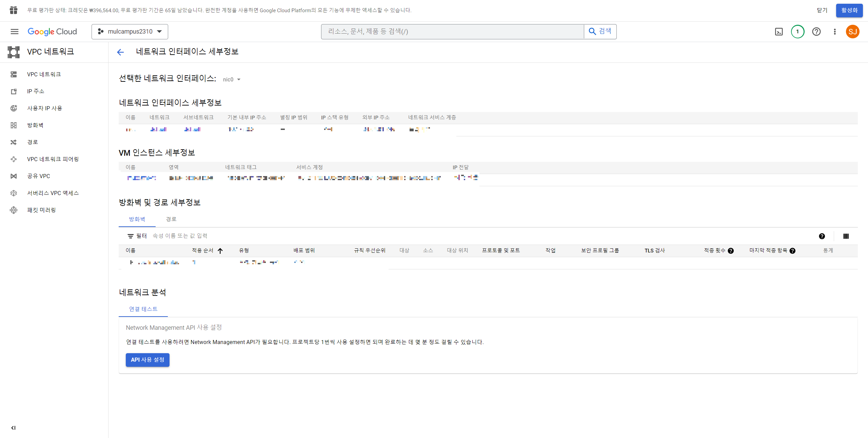Click the notifications badge showing 1
This screenshot has height=438, width=868.
point(797,32)
